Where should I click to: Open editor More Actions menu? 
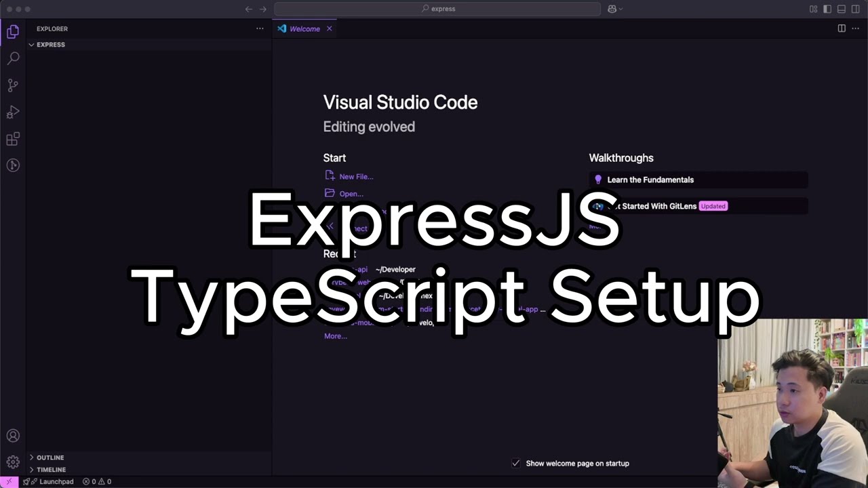point(856,28)
